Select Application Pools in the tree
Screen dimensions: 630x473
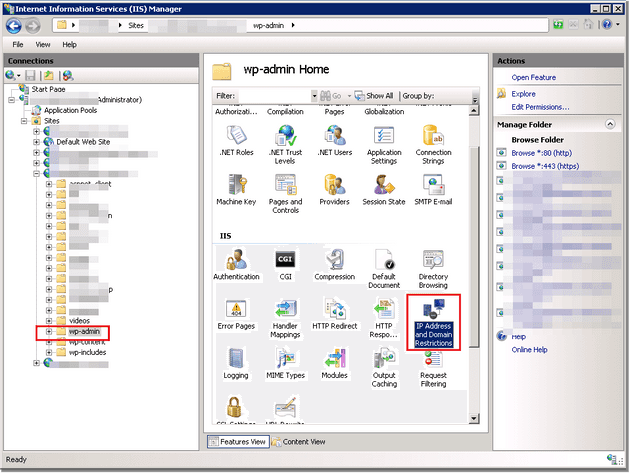pyautogui.click(x=70, y=110)
